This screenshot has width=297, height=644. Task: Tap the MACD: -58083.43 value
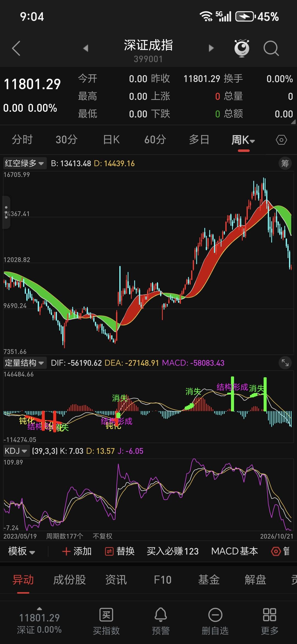tap(193, 363)
